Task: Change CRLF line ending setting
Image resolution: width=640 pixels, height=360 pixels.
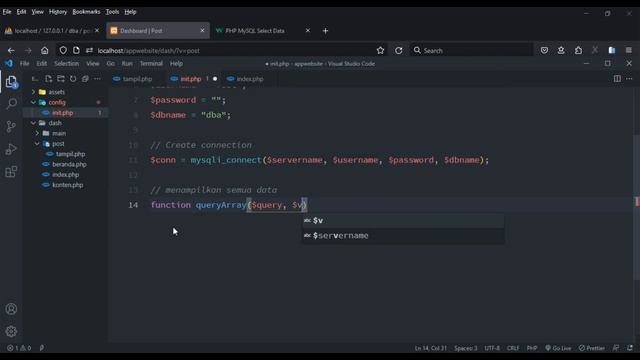Action: (513, 348)
